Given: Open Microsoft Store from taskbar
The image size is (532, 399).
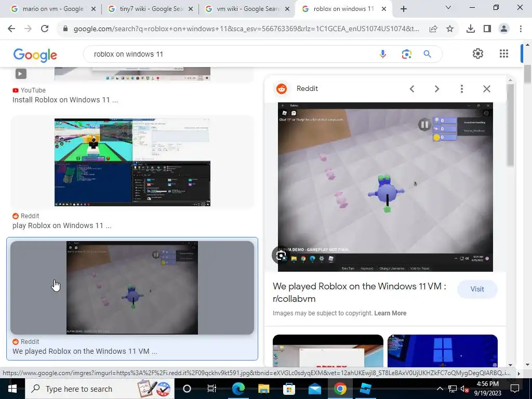Looking at the screenshot, I should (289, 389).
